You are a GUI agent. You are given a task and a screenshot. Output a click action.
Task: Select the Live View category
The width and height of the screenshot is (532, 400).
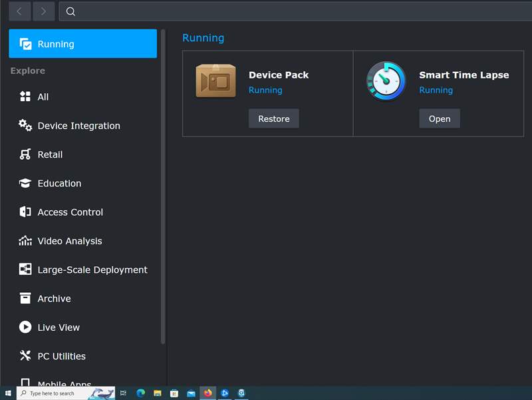click(x=82, y=327)
